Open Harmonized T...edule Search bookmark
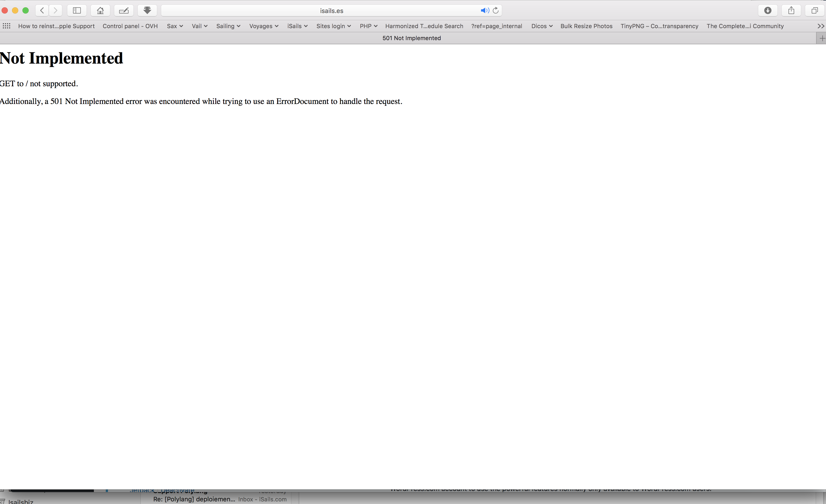Screen dimensions: 826x504 (424, 26)
